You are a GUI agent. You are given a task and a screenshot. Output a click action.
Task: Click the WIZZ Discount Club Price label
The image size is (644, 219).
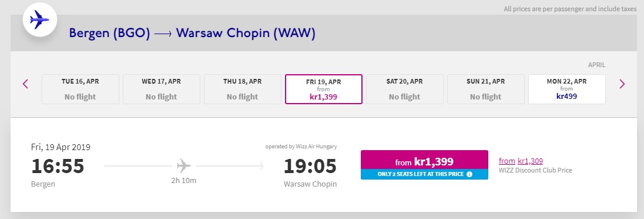click(535, 170)
